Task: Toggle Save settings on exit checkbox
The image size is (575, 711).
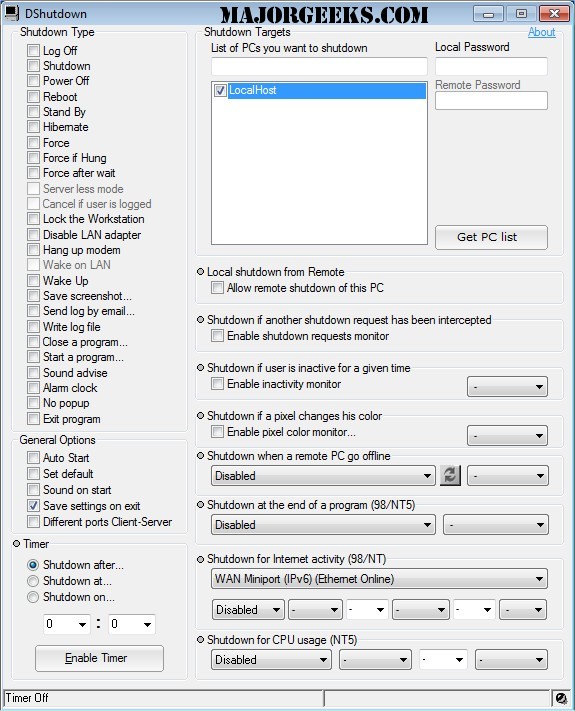Action: click(x=33, y=505)
